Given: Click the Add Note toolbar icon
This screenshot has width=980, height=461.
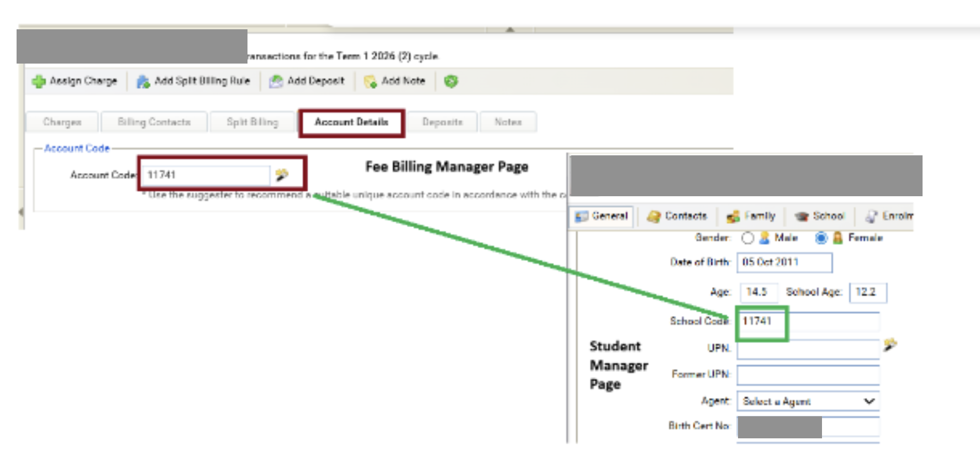Looking at the screenshot, I should pyautogui.click(x=370, y=82).
